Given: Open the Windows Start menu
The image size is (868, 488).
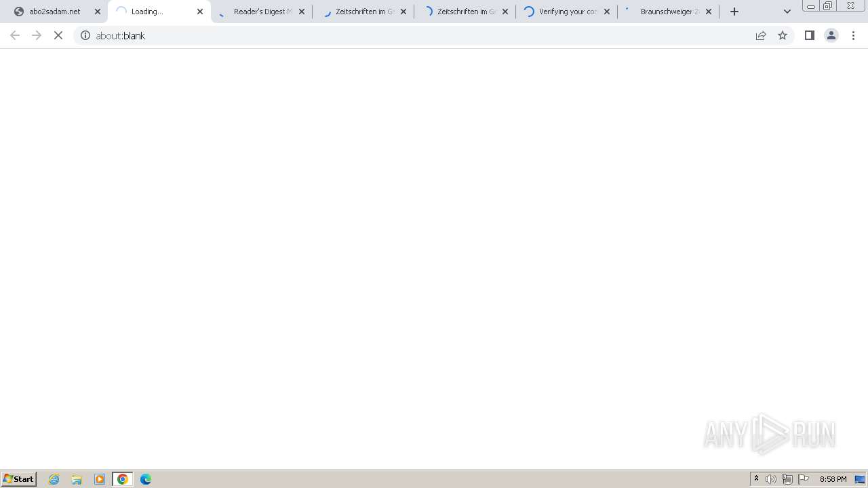Looking at the screenshot, I should tap(19, 479).
